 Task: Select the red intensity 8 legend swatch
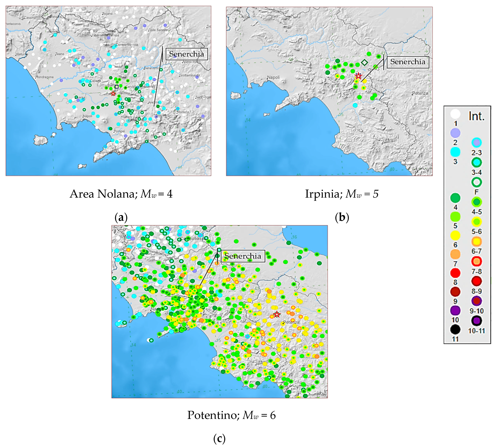tap(455, 273)
